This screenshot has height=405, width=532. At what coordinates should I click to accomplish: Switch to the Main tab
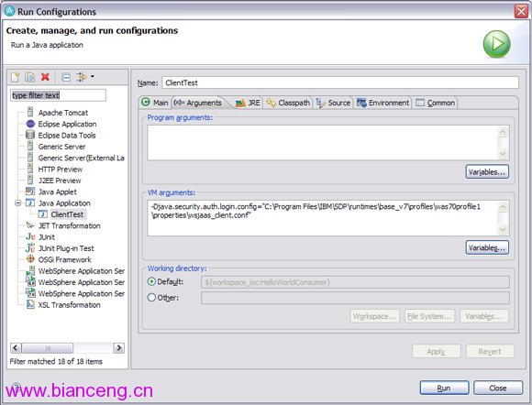[155, 103]
